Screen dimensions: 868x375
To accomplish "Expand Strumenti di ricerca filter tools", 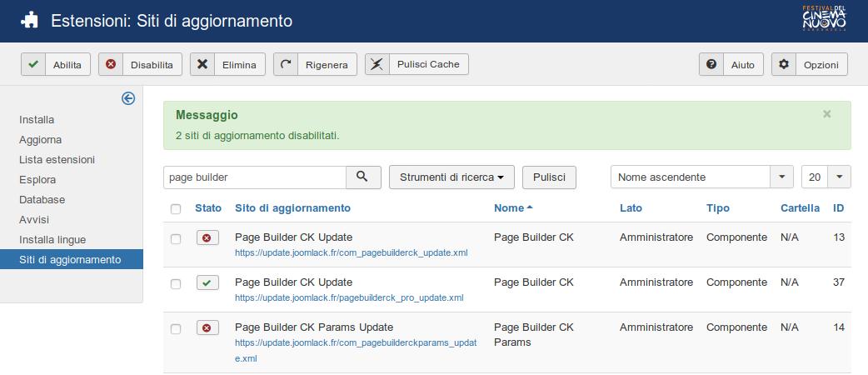I will [451, 177].
